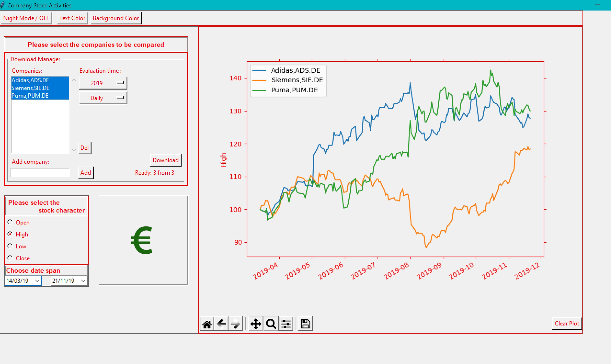Click the Add company button
Viewport: 611px width, 364px height.
click(86, 173)
